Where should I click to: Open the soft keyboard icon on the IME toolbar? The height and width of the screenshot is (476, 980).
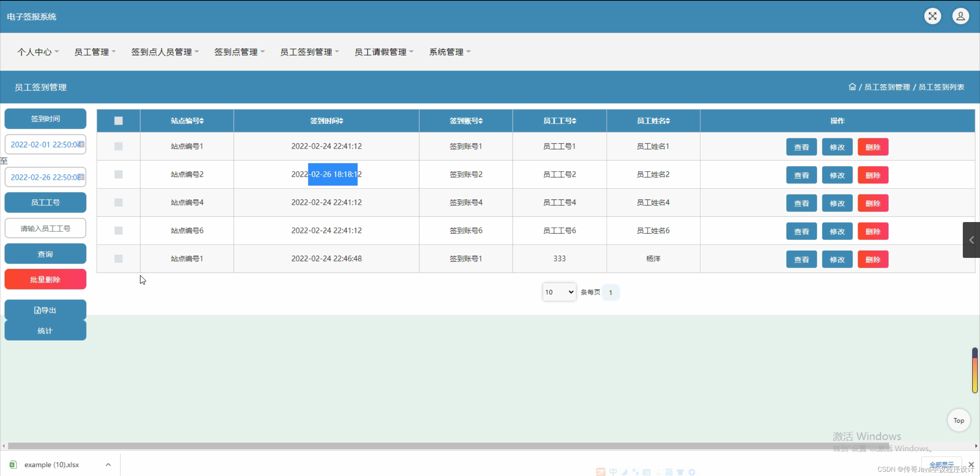pyautogui.click(x=647, y=472)
